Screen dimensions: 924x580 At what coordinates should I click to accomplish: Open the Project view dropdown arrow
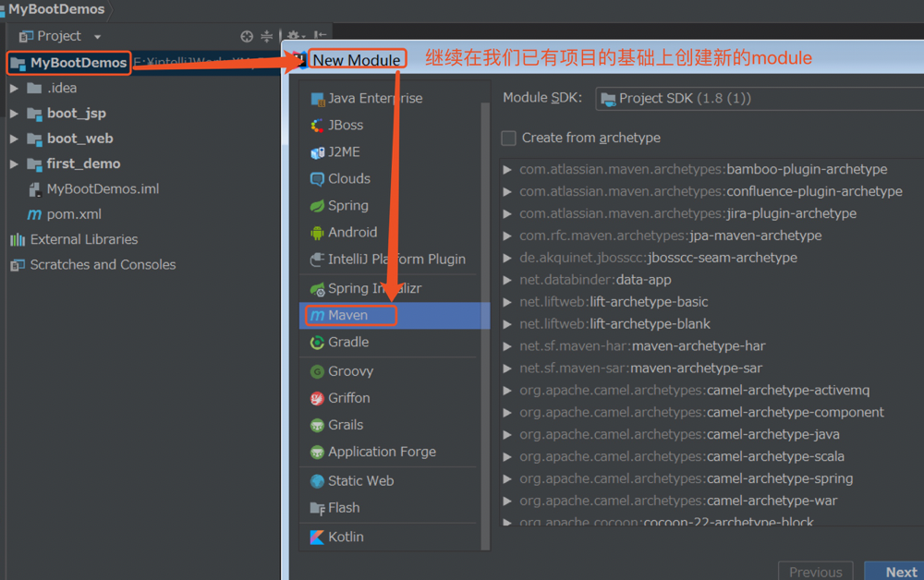pos(97,37)
